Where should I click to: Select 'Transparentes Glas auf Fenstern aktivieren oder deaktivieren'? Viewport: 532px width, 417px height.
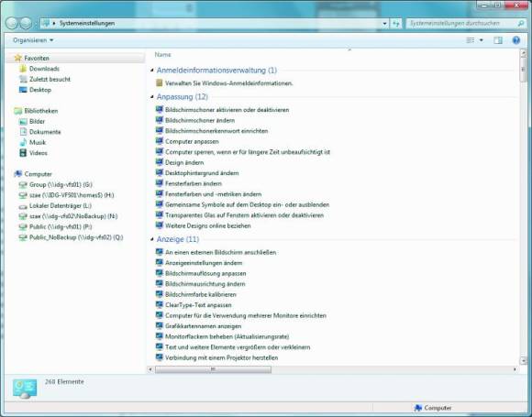coord(244,215)
